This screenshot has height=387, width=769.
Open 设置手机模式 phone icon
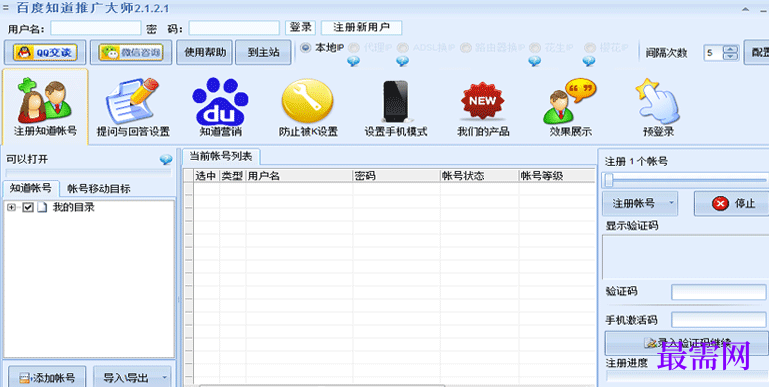[x=395, y=108]
